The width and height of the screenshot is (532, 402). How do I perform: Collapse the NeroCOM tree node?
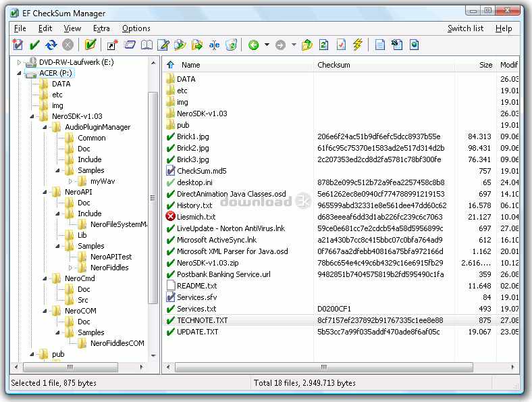tap(45, 311)
